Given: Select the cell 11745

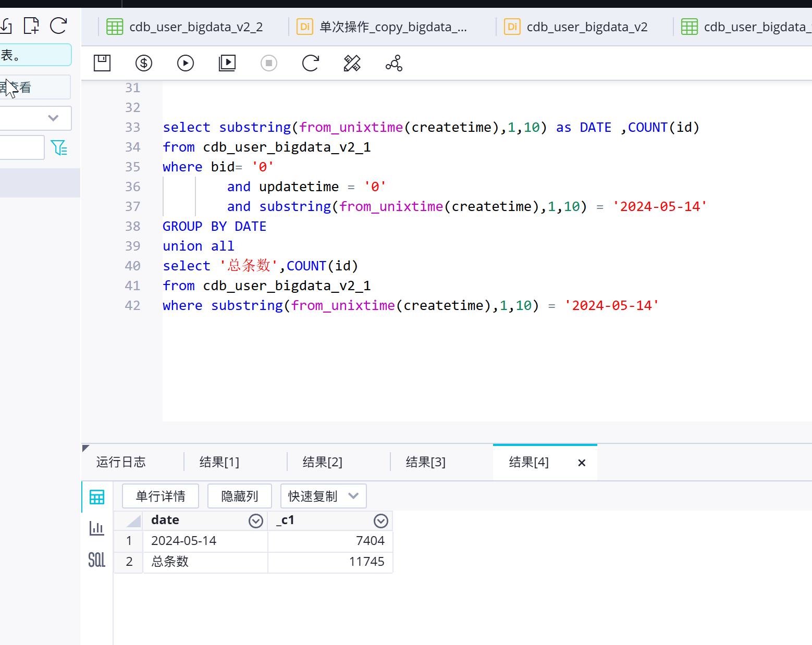Looking at the screenshot, I should (330, 562).
